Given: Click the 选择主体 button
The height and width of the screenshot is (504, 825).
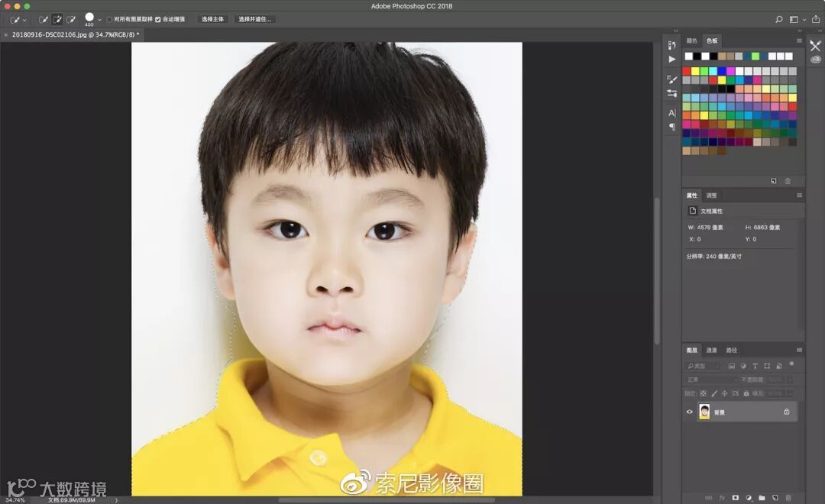Looking at the screenshot, I should point(212,19).
